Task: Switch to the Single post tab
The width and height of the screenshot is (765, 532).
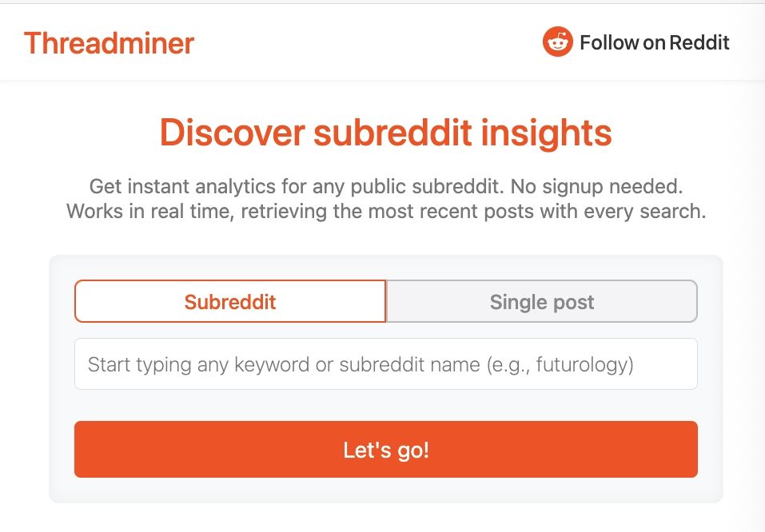Action: click(542, 301)
